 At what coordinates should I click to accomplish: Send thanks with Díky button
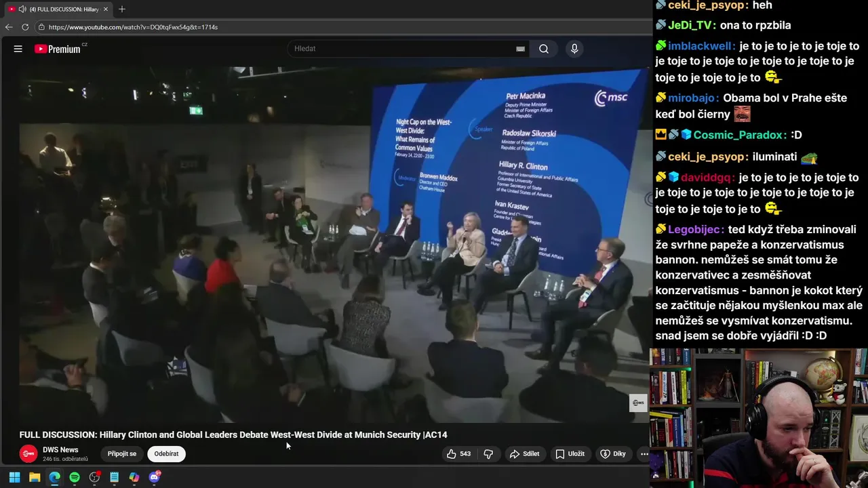(x=613, y=454)
